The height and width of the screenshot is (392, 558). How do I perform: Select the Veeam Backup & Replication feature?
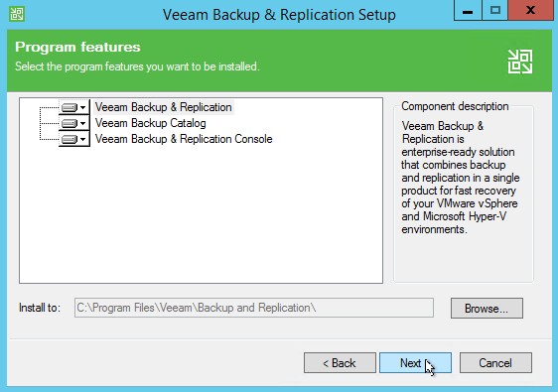164,107
